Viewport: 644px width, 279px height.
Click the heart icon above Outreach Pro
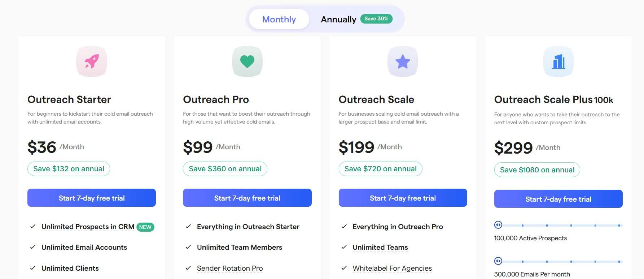click(x=247, y=61)
